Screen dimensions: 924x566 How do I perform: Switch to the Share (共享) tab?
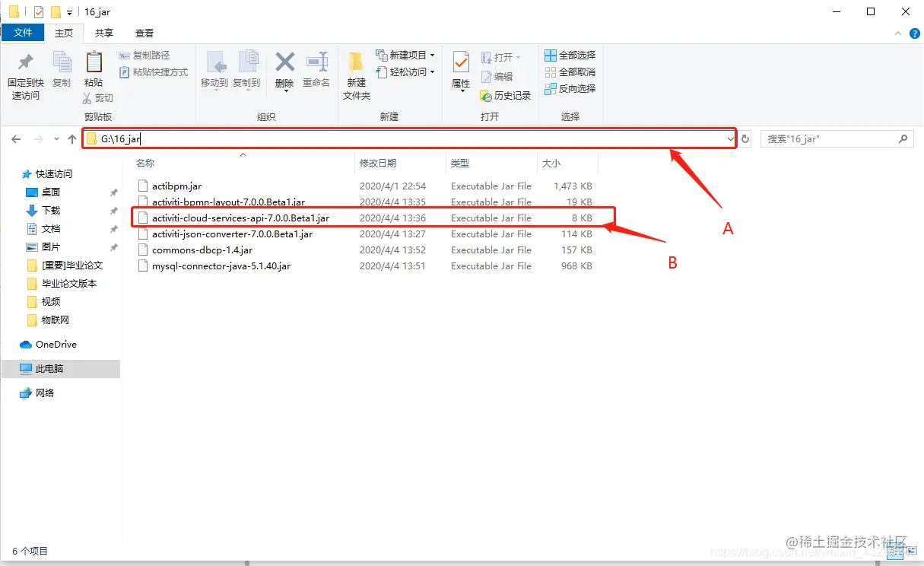pyautogui.click(x=104, y=33)
